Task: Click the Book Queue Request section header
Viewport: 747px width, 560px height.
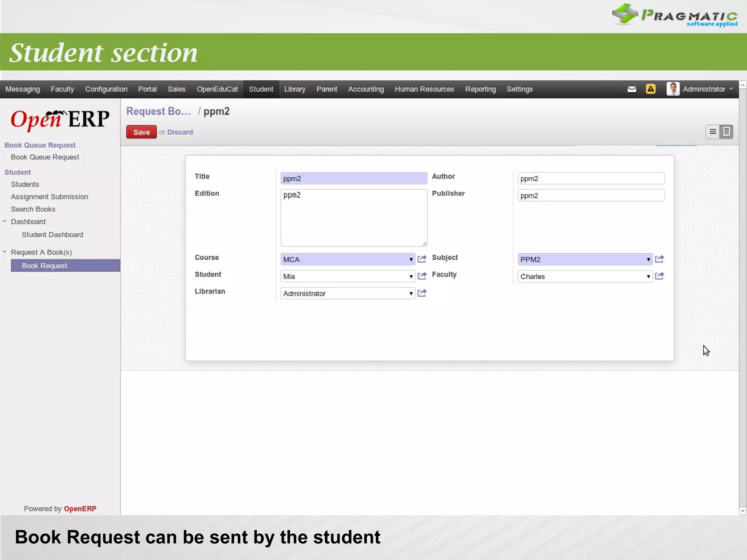Action: tap(40, 145)
